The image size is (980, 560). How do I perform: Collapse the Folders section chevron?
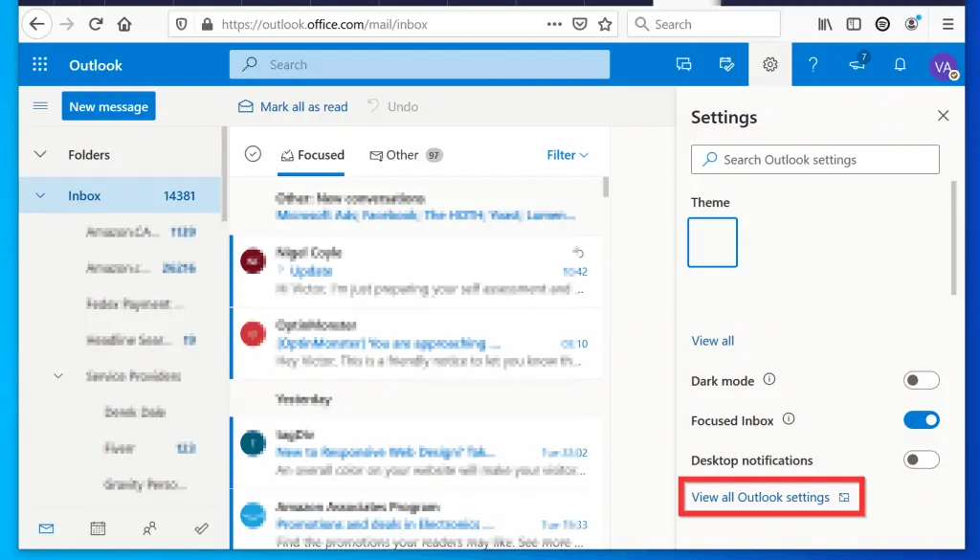(40, 155)
